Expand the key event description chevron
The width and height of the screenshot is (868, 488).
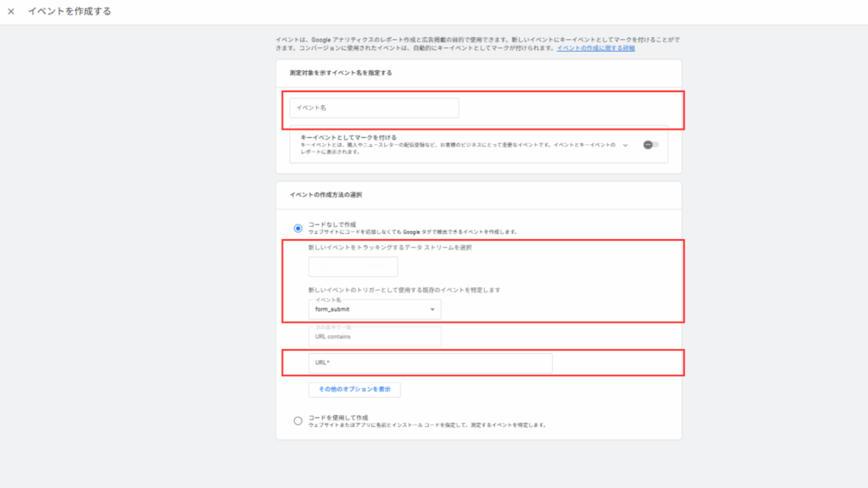626,145
